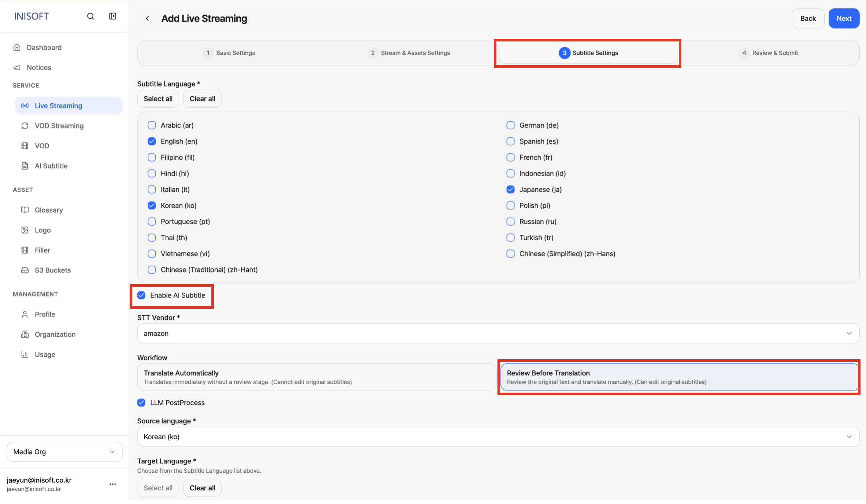Click the INISOFT logo

(x=32, y=16)
